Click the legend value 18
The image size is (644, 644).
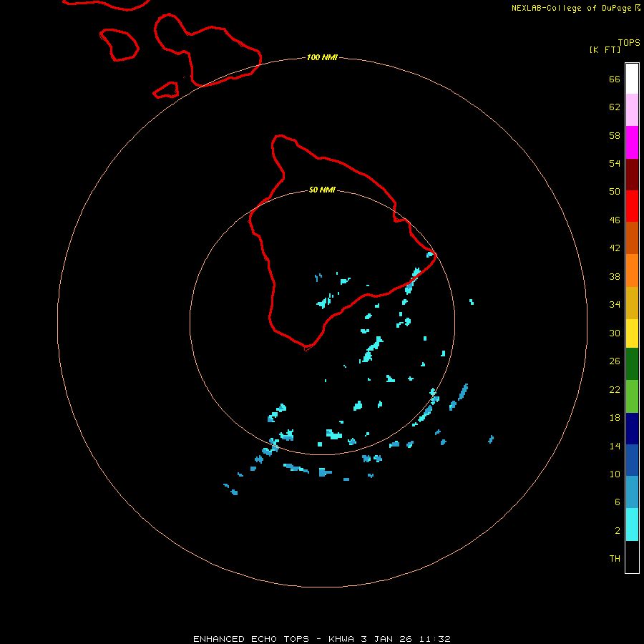pyautogui.click(x=615, y=418)
